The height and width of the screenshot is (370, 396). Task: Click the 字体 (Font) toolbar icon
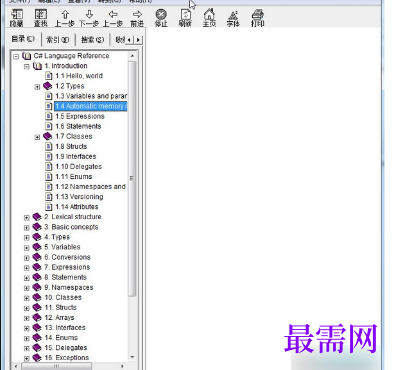pos(233,18)
